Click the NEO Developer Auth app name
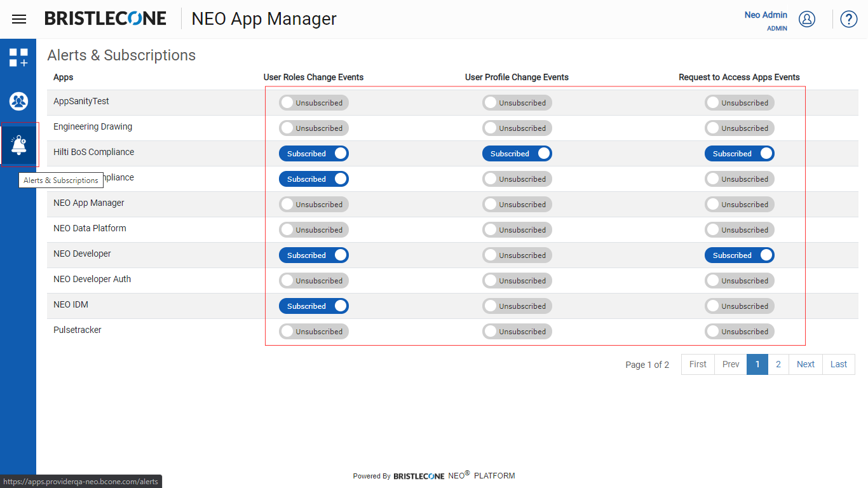The image size is (868, 488). (92, 279)
